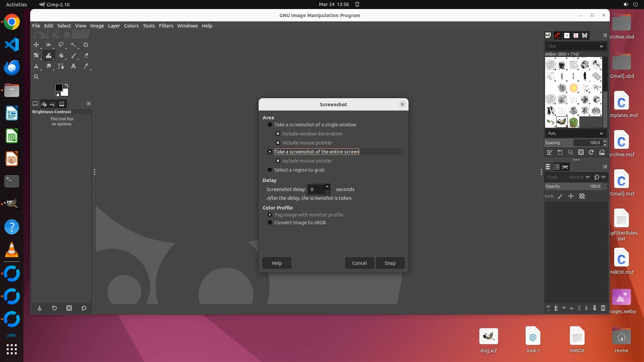This screenshot has height=362, width=644.
Task: Select the Bucket Fill tool
Action: (61, 55)
